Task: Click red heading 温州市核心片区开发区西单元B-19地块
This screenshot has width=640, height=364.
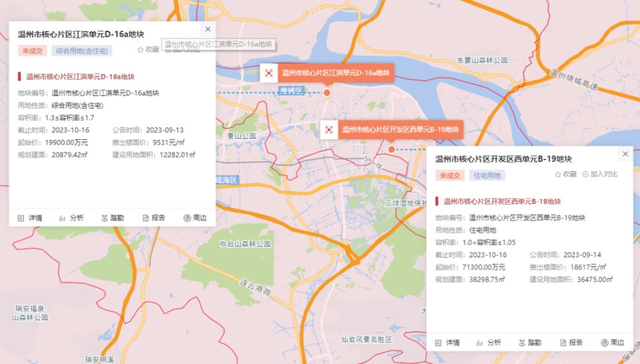Action: tap(502, 201)
